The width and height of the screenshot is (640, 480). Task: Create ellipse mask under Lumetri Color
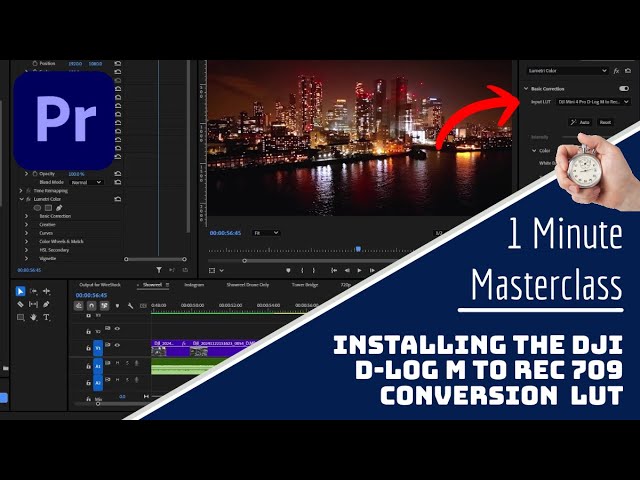click(37, 208)
